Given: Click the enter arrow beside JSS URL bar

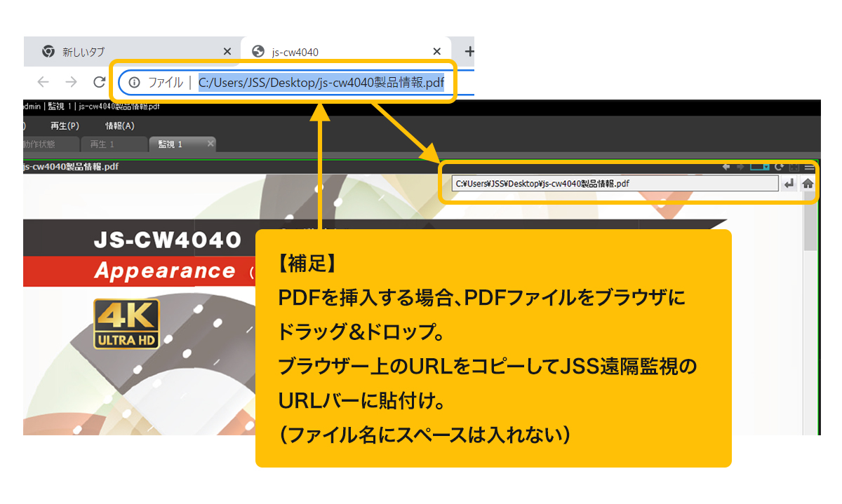Looking at the screenshot, I should (789, 184).
